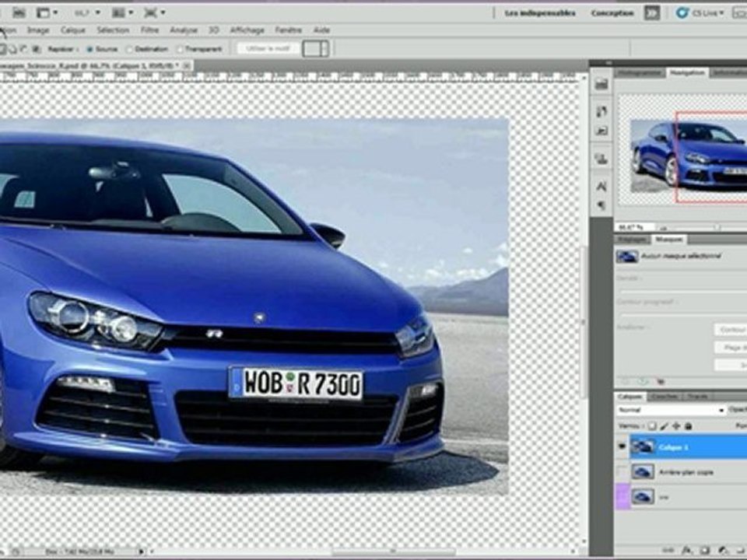This screenshot has width=747, height=560.
Task: Open the third collapsed dock panel icon
Action: coord(601,131)
